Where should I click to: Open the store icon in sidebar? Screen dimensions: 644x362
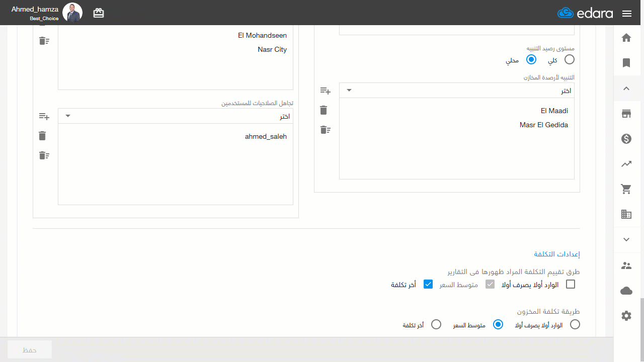click(626, 114)
